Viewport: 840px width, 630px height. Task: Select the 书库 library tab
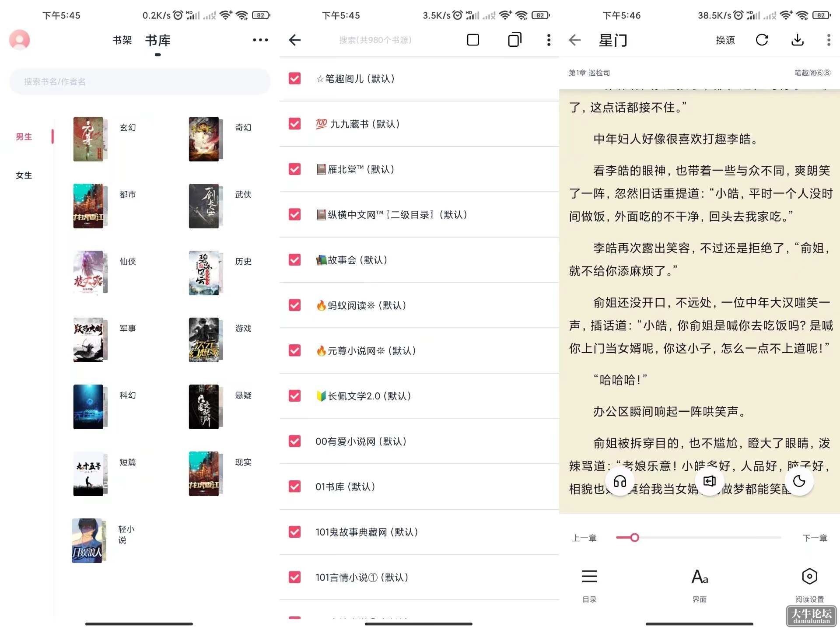click(157, 40)
